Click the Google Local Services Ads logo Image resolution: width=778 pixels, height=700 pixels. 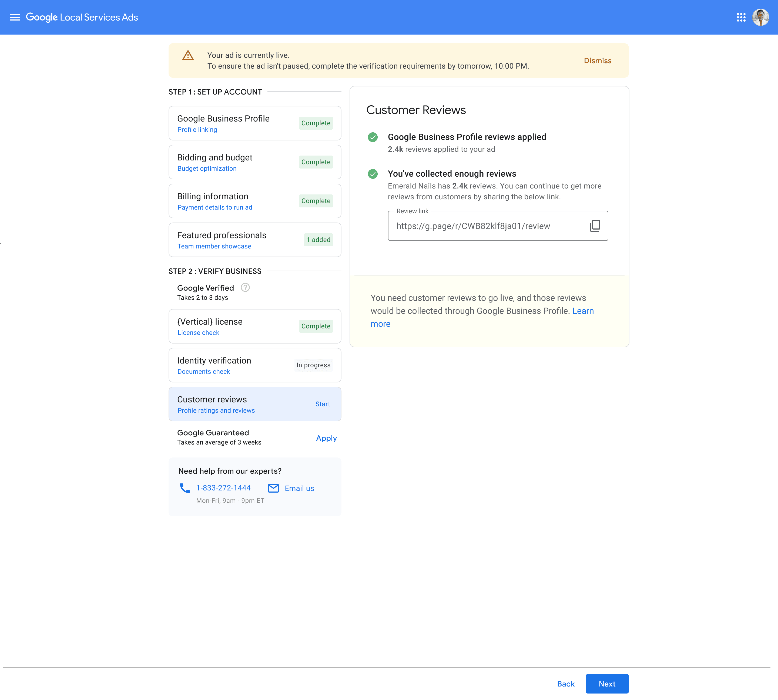tap(82, 17)
